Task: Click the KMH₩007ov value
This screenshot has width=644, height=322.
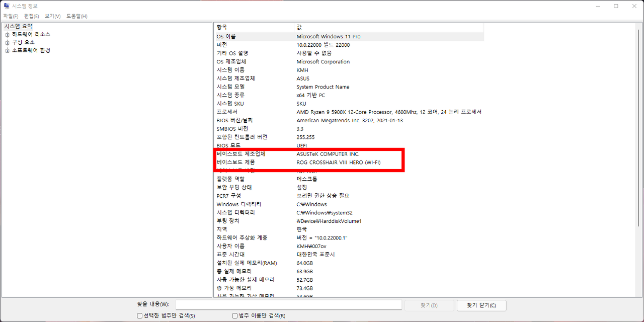Action: [311, 246]
